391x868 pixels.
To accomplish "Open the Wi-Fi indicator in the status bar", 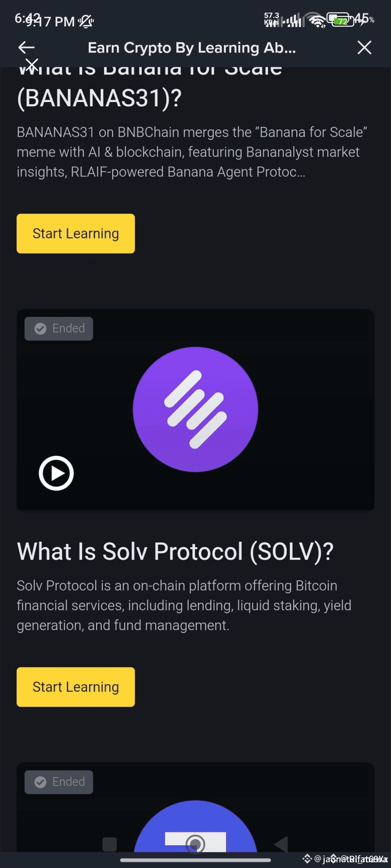I will click(318, 21).
